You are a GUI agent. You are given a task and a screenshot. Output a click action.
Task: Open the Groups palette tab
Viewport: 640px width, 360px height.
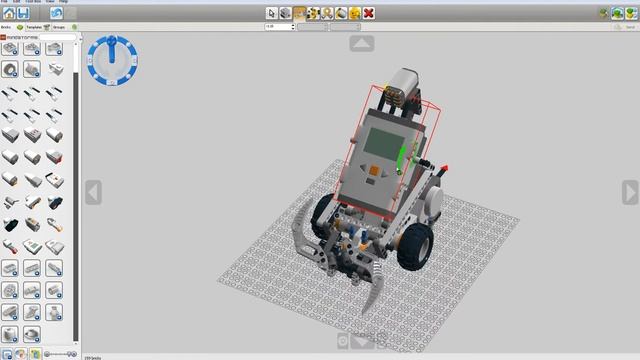click(64, 27)
